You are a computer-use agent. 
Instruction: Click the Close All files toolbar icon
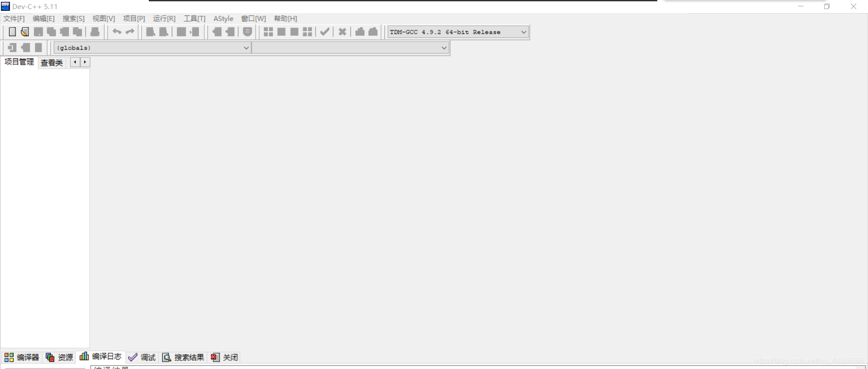coord(78,32)
